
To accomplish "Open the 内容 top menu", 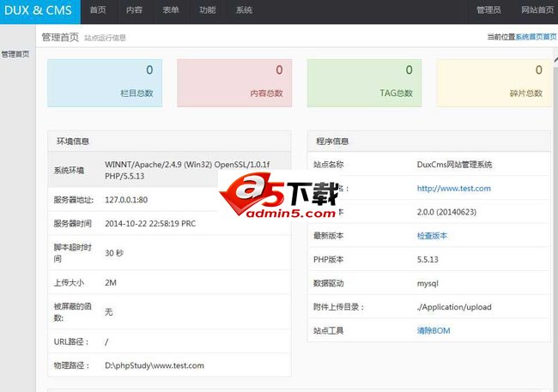I will [x=134, y=10].
